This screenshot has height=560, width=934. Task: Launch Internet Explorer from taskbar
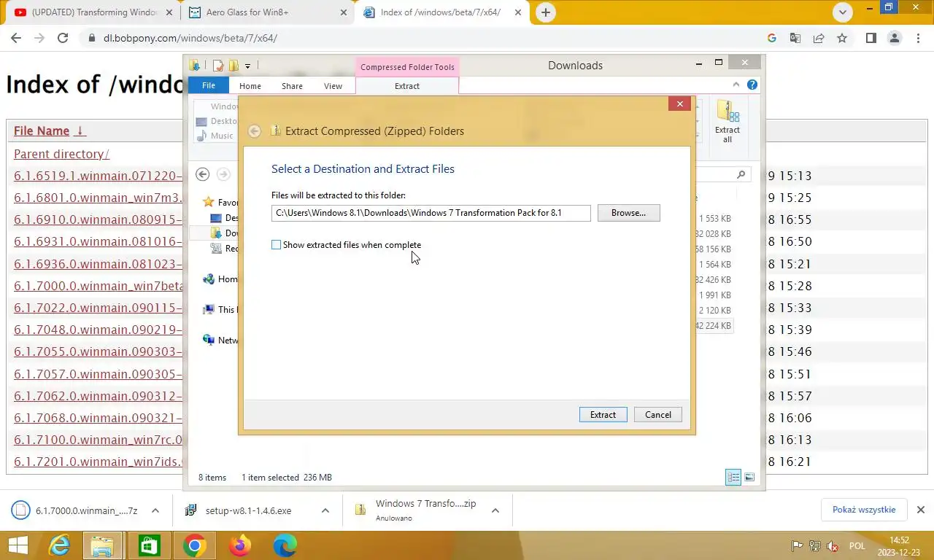[59, 545]
